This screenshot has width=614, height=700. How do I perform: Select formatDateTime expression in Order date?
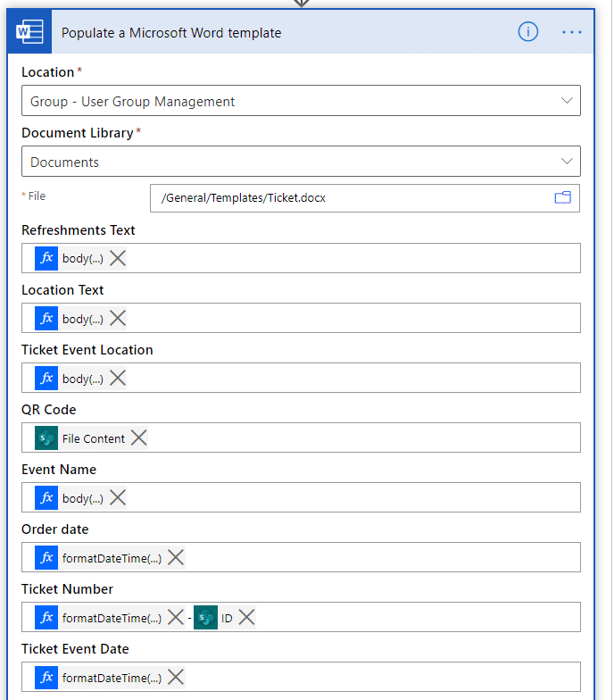112,558
